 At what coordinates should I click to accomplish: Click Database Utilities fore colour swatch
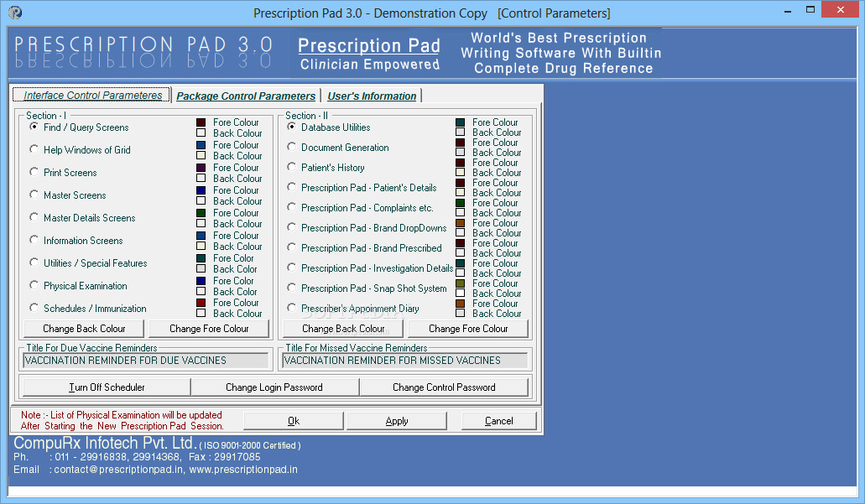[460, 122]
